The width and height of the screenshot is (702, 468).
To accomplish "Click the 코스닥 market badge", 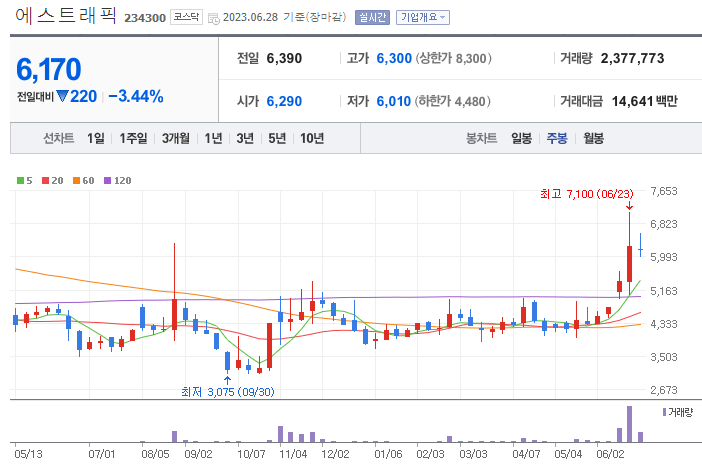I will click(x=186, y=17).
